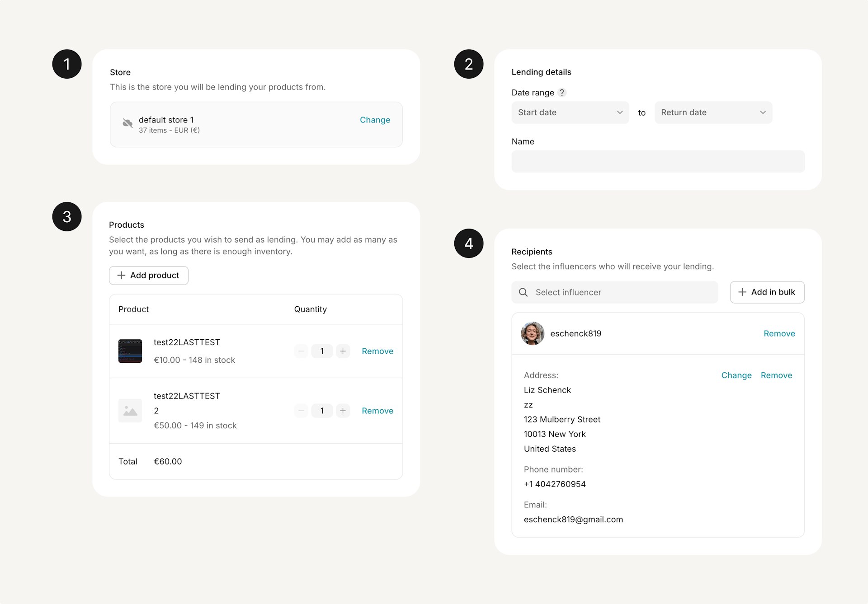Increase quantity of first test22LASTTEST product
The width and height of the screenshot is (868, 604).
[343, 351]
